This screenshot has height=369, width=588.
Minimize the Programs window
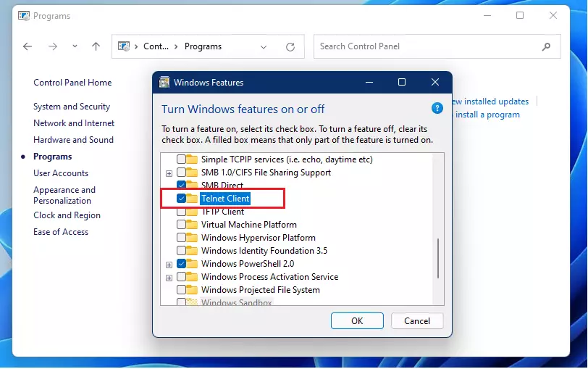coord(487,16)
